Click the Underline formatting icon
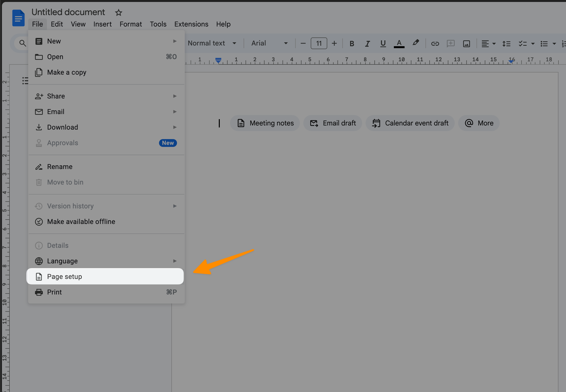The width and height of the screenshot is (566, 392). (x=383, y=43)
